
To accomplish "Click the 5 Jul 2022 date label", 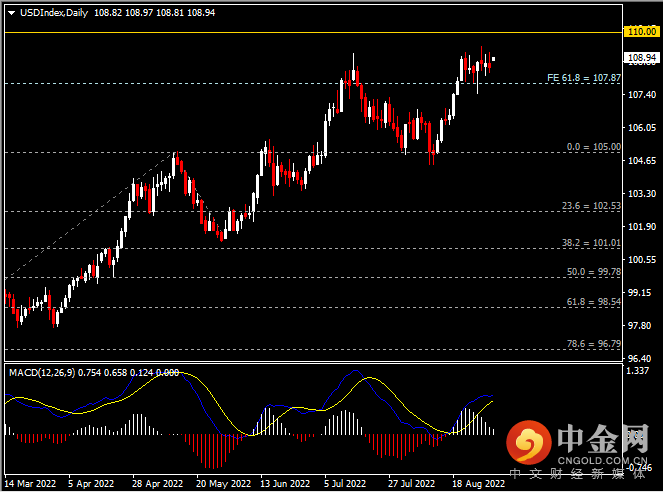I will [x=345, y=484].
